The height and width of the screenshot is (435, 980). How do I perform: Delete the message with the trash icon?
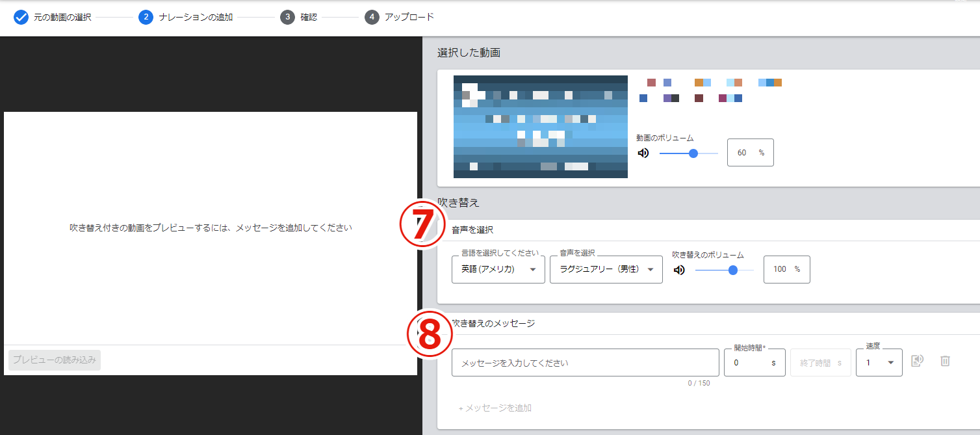pos(946,361)
